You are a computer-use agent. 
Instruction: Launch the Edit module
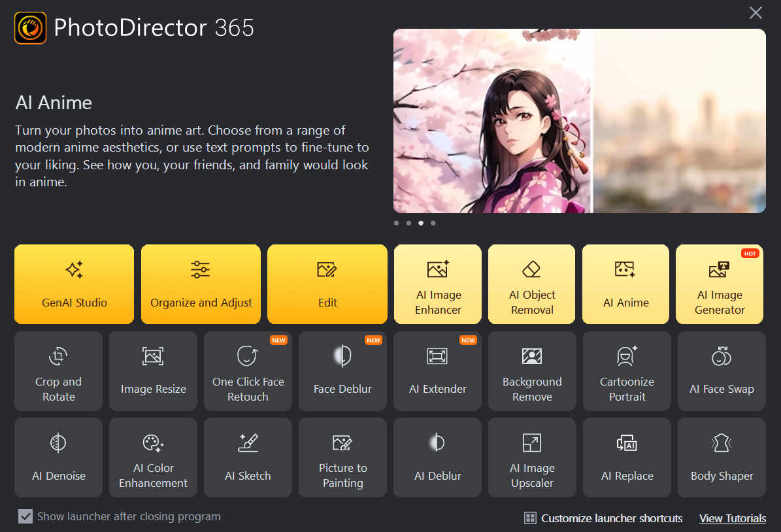327,284
